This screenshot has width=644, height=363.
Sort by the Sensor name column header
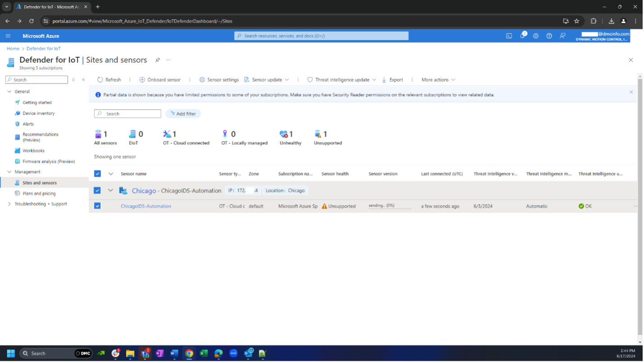tap(133, 174)
